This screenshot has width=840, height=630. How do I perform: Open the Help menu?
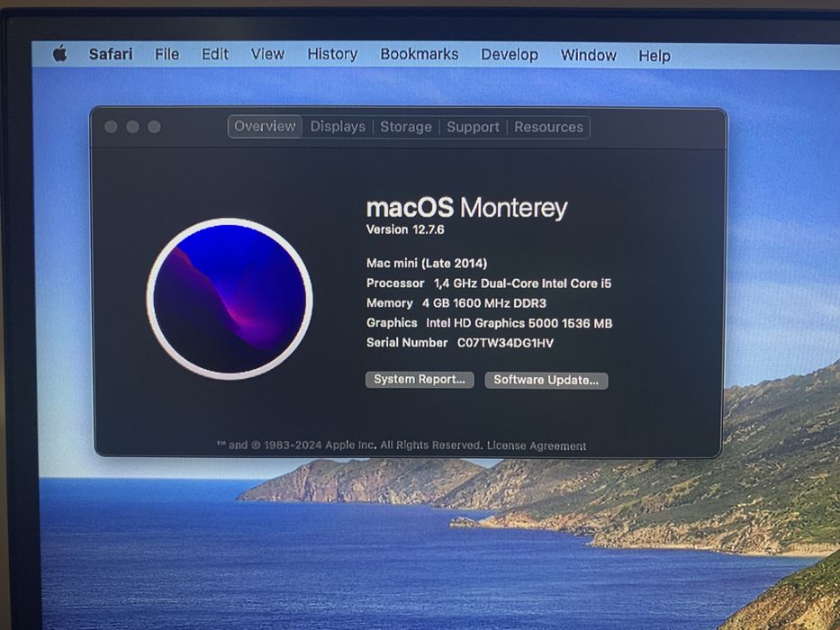[655, 56]
